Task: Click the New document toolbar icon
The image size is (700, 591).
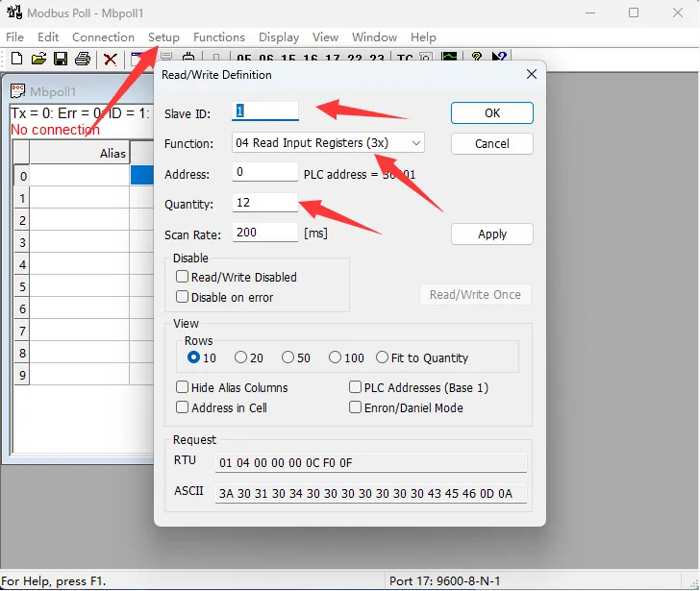Action: pos(17,59)
